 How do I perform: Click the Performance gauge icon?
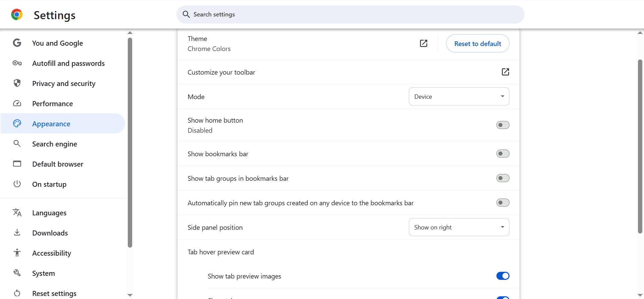click(17, 103)
